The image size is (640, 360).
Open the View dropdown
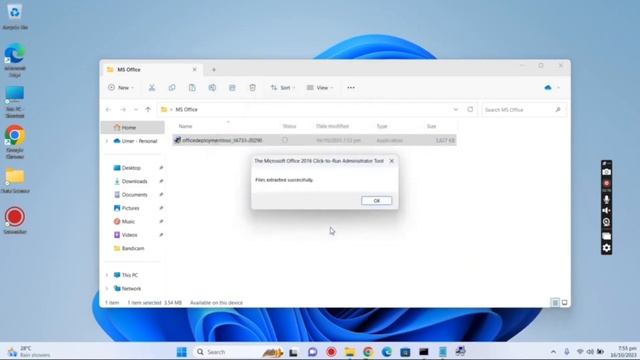[x=320, y=88]
